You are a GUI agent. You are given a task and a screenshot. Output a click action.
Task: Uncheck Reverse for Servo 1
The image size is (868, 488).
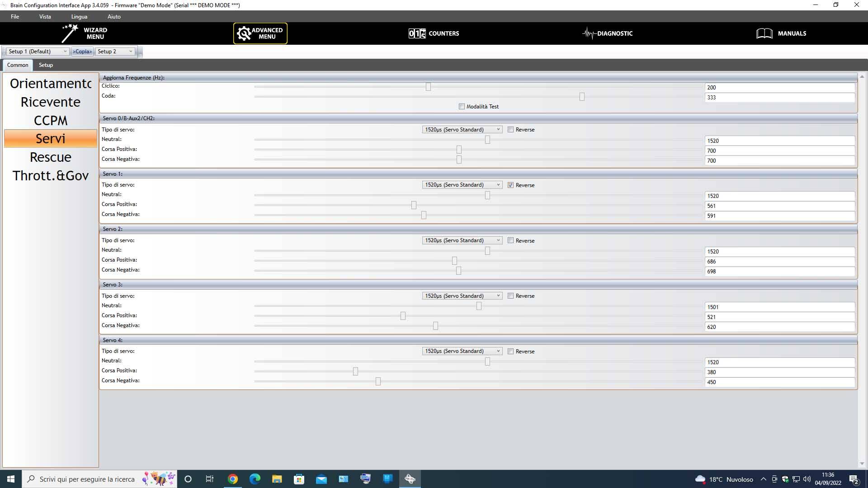coord(510,185)
